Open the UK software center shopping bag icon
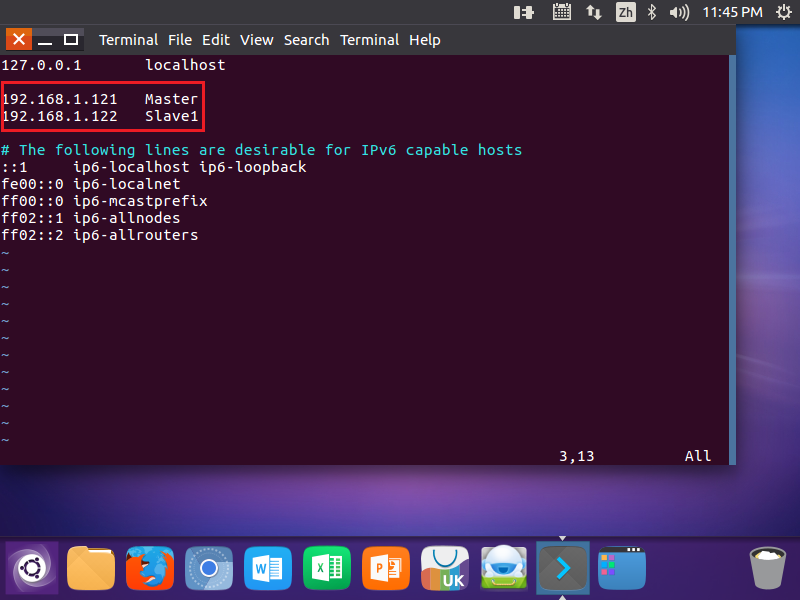This screenshot has height=600, width=800. [445, 568]
